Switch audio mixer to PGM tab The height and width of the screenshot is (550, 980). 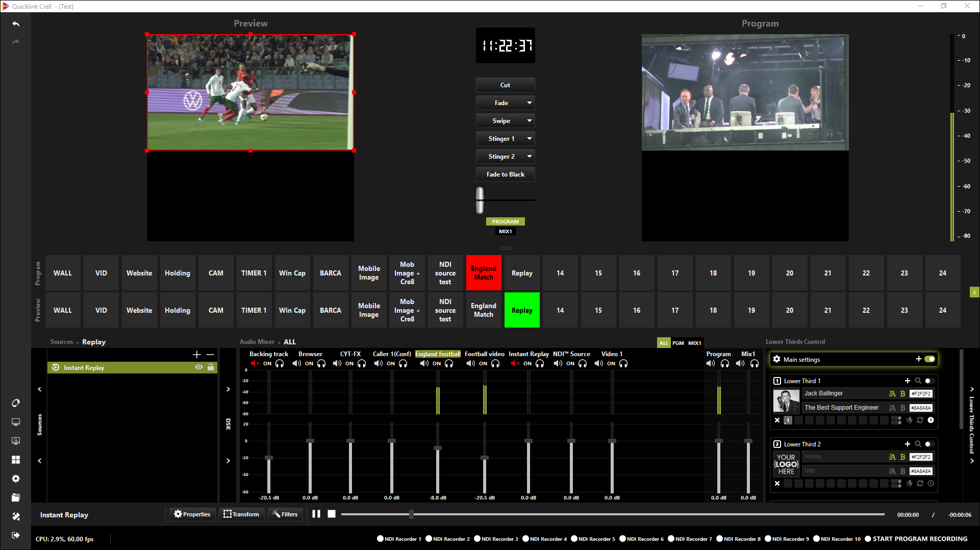(678, 343)
